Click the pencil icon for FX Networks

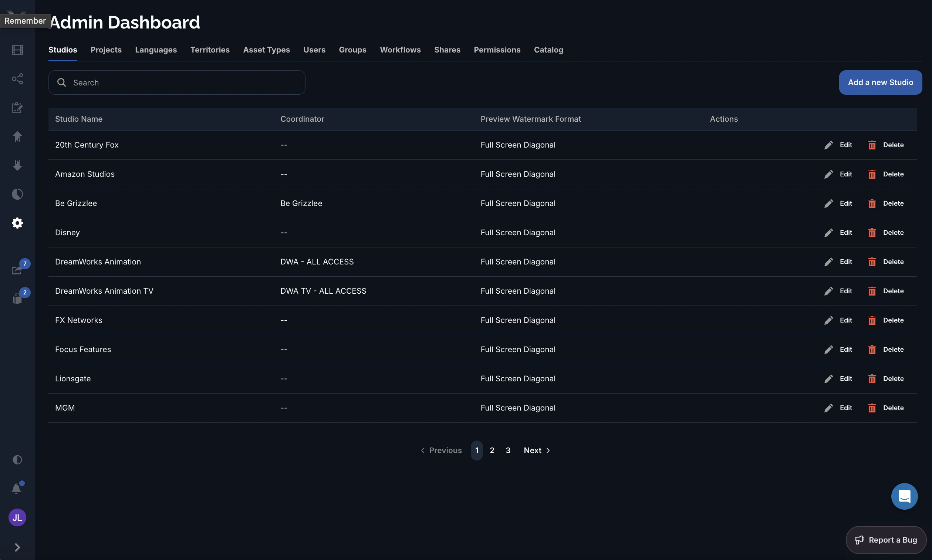(828, 320)
